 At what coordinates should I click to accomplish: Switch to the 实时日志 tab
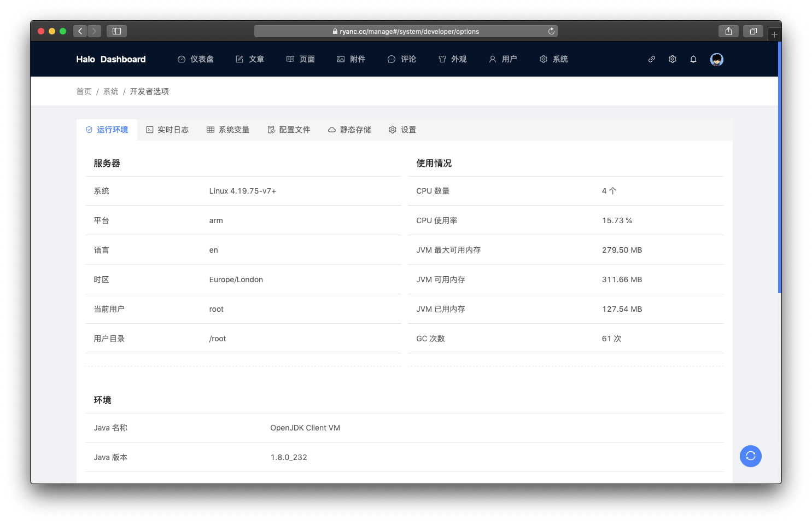[167, 130]
